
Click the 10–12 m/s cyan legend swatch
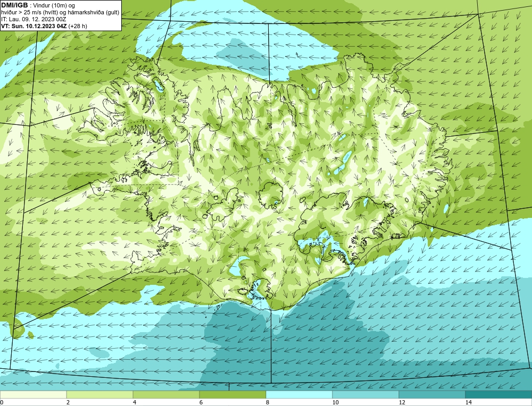coord(366,394)
